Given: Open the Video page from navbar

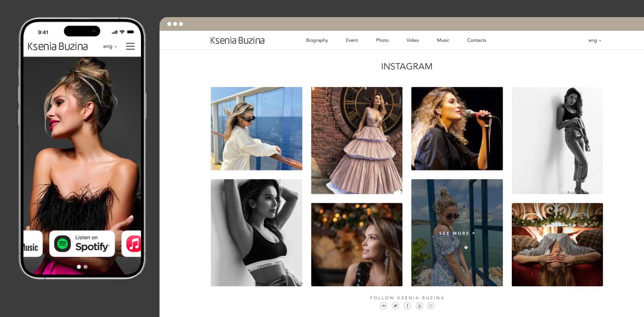Looking at the screenshot, I should click(413, 41).
